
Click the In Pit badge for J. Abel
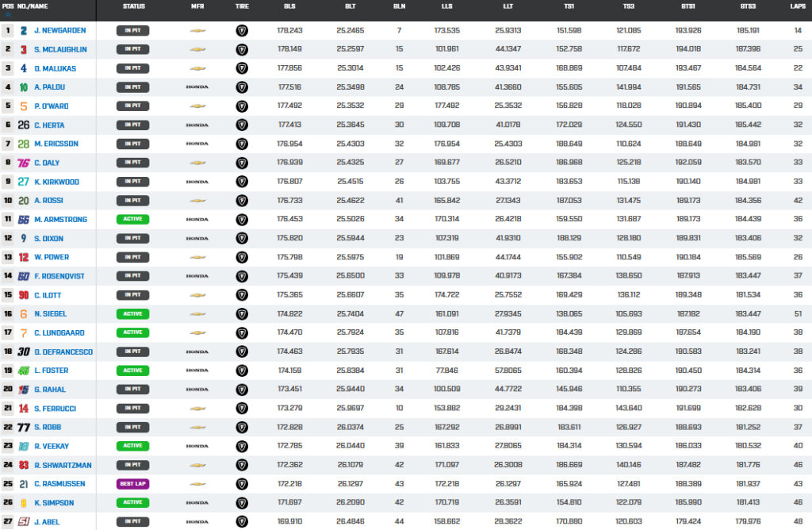tap(132, 522)
